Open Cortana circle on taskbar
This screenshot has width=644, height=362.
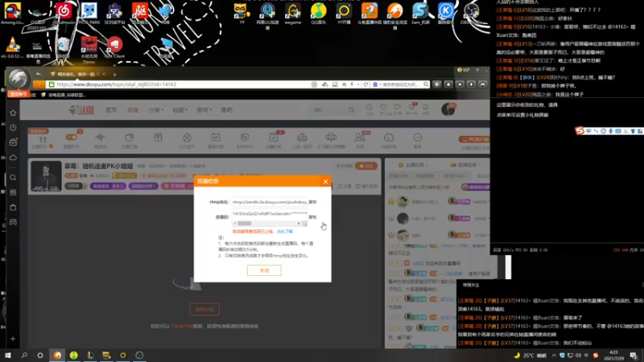[x=40, y=355]
